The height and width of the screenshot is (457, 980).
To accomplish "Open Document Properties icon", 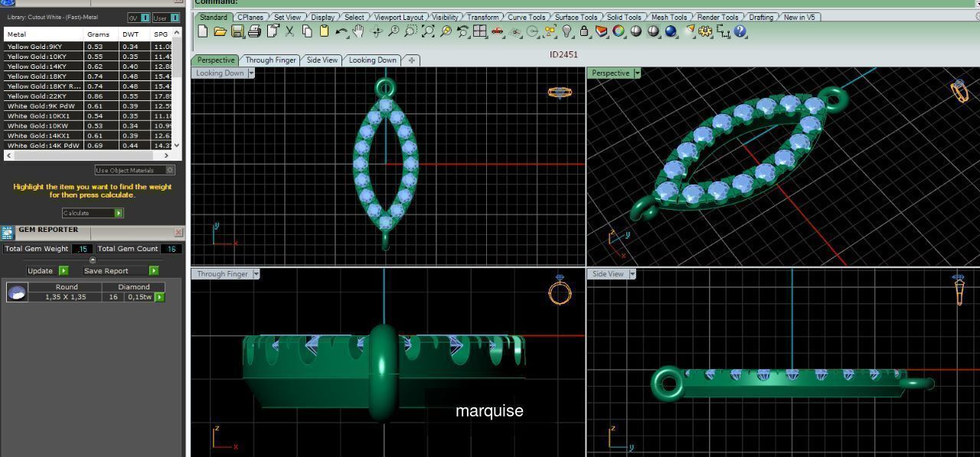I will click(272, 31).
